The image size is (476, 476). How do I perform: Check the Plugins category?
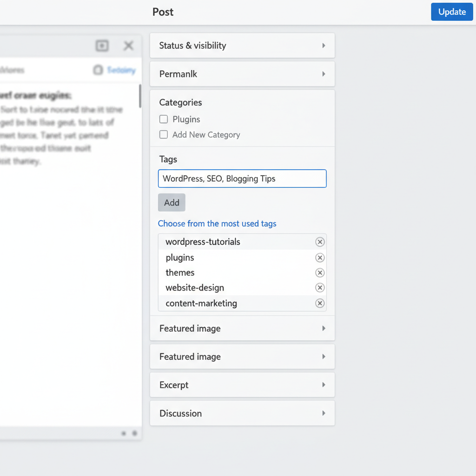click(163, 119)
